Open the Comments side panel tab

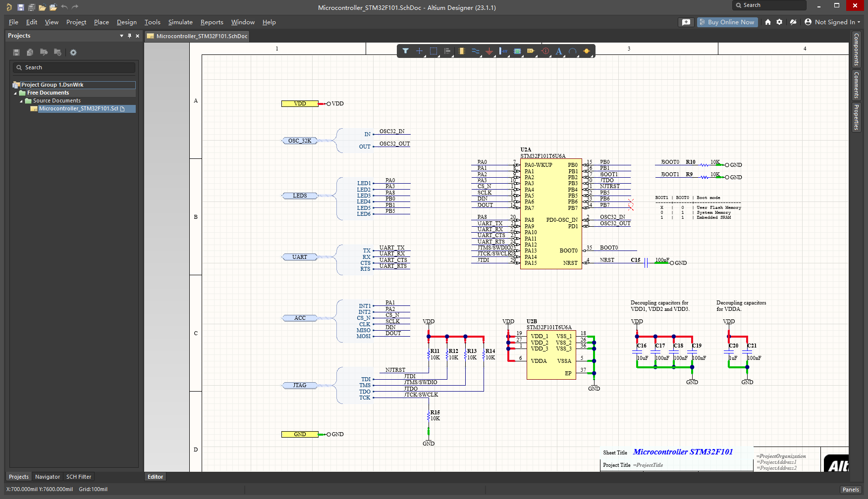click(856, 85)
